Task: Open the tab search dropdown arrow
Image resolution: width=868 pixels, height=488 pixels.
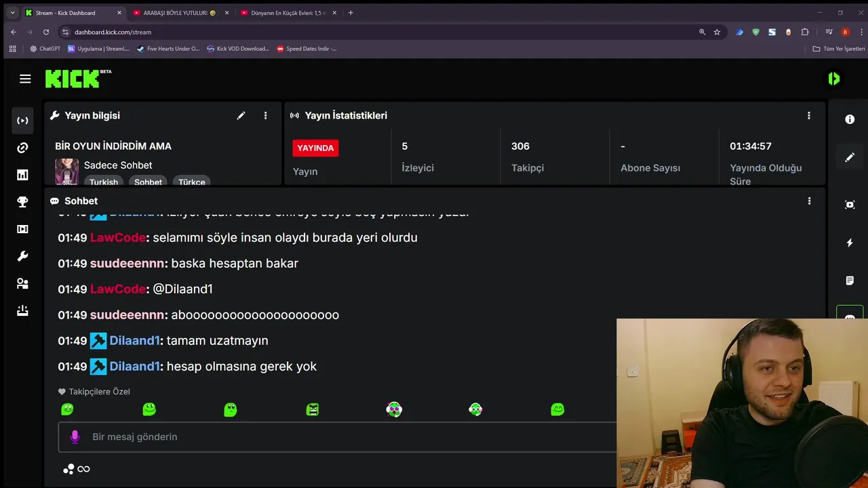Action: coord(12,13)
